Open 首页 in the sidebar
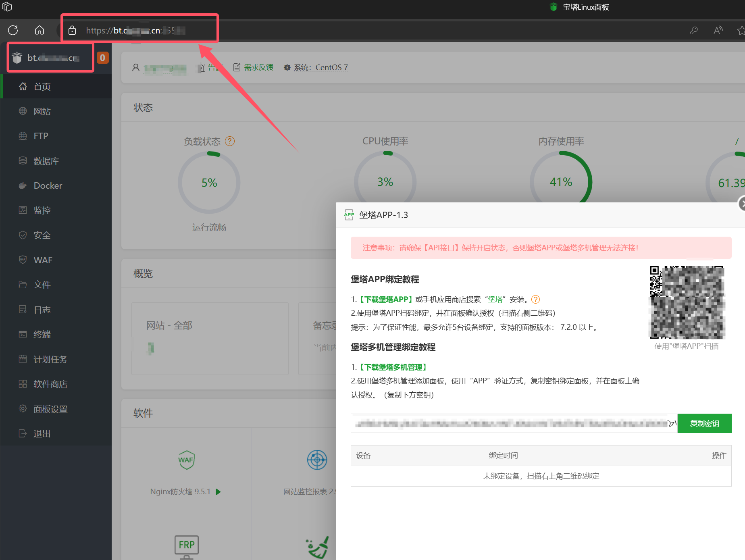Viewport: 745px width, 560px height. tap(56, 86)
